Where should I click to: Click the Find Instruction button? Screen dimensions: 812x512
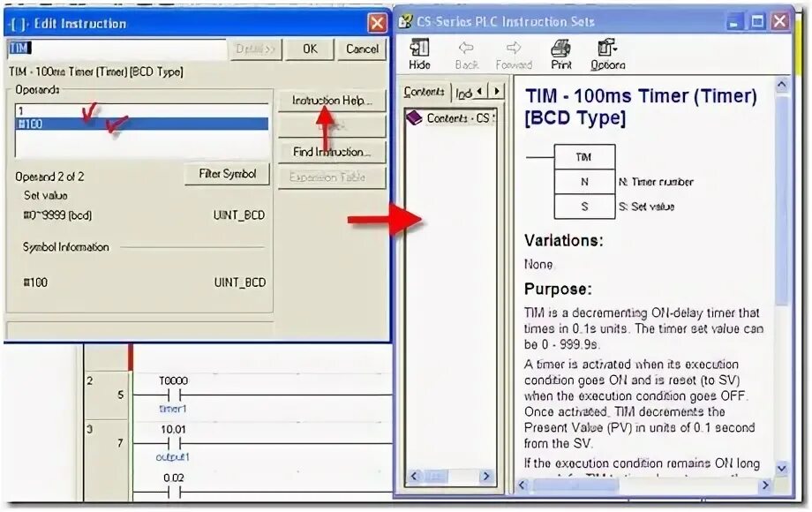tap(332, 152)
